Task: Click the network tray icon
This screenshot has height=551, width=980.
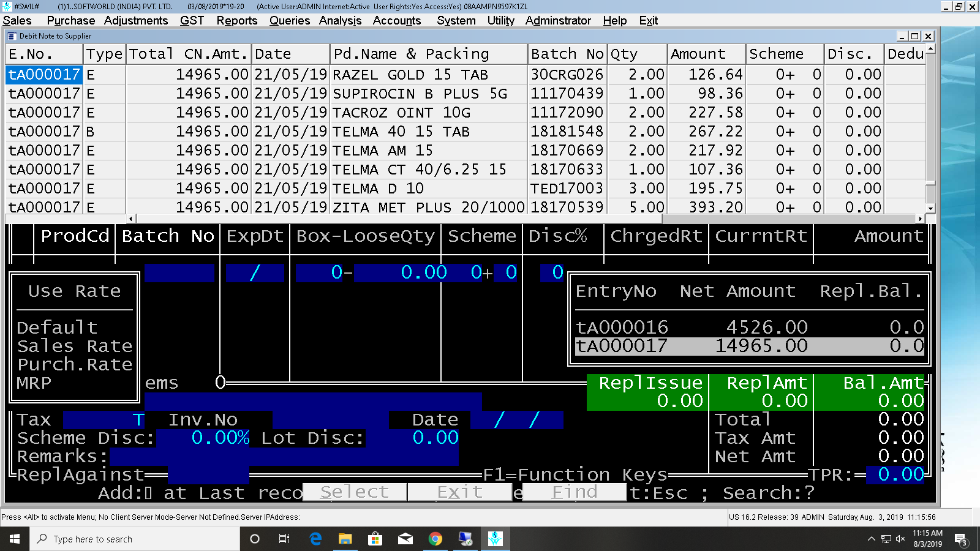Action: (x=886, y=539)
